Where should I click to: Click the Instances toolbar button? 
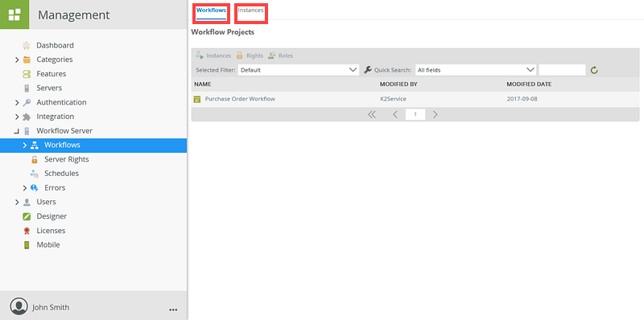point(213,55)
